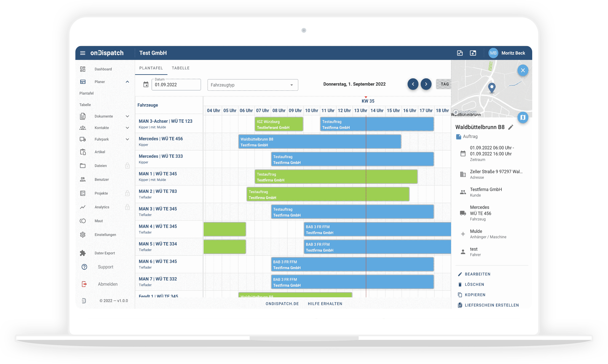Click the map style icon on the map panel

523,118
